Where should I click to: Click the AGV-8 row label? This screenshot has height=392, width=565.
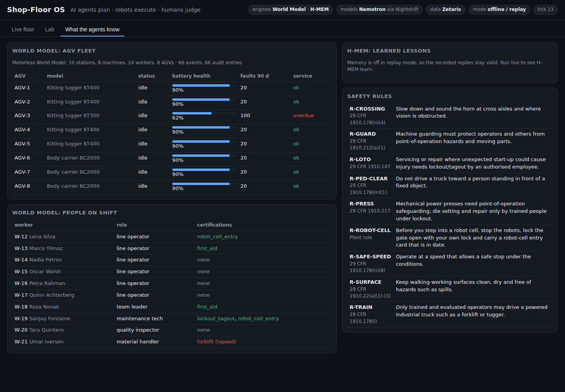click(x=22, y=186)
